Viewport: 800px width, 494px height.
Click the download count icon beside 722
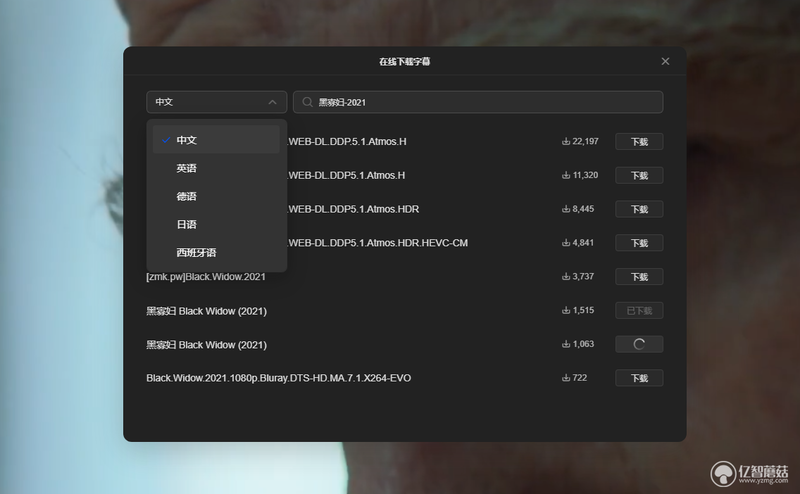click(x=566, y=378)
